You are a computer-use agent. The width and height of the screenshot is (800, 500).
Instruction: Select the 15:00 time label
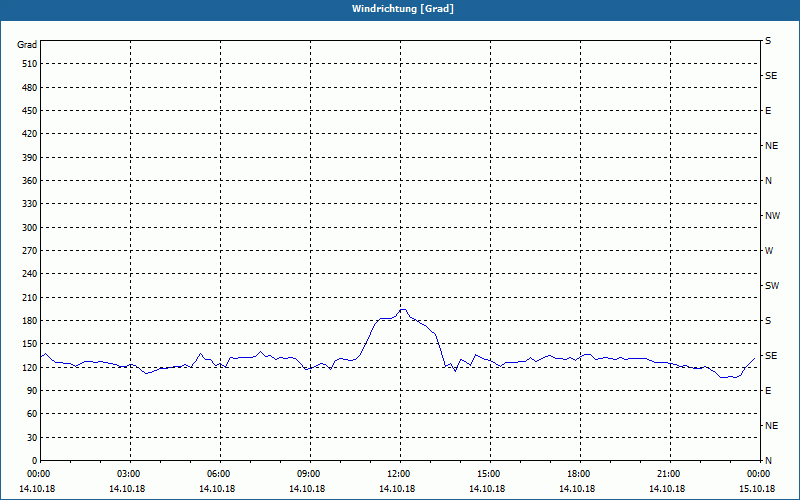(490, 474)
